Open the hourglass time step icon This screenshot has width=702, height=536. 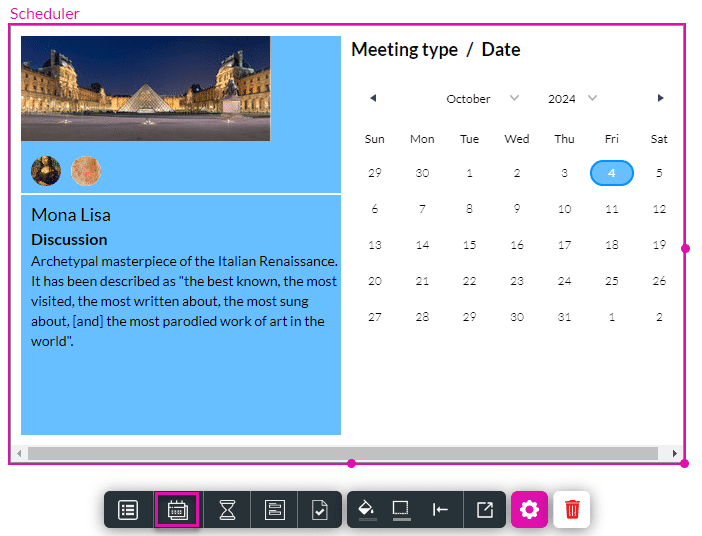[227, 510]
